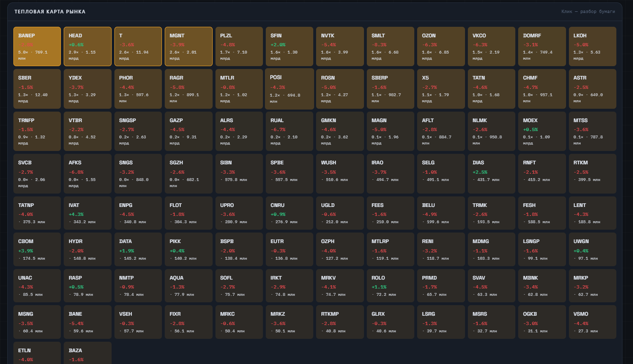The height and width of the screenshot is (364, 633).
Task: Select the AQUA stock tile
Action: 189,286
